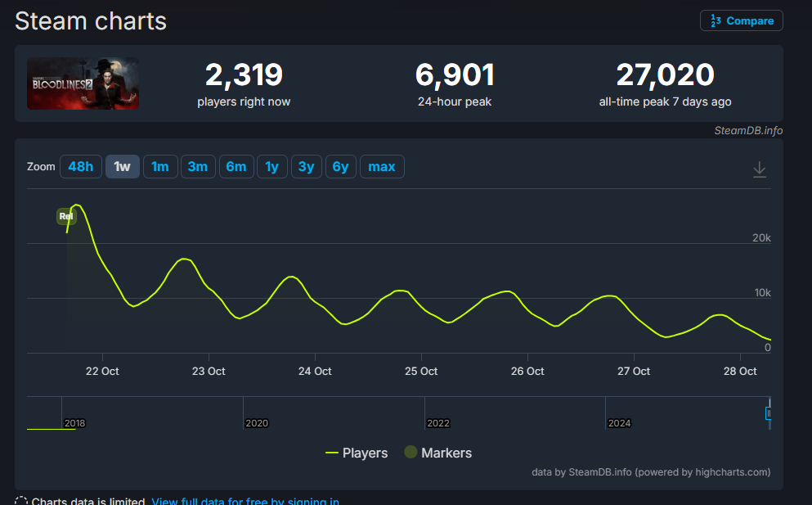Click the navigator range handle at right
This screenshot has height=505, width=812.
(x=769, y=413)
